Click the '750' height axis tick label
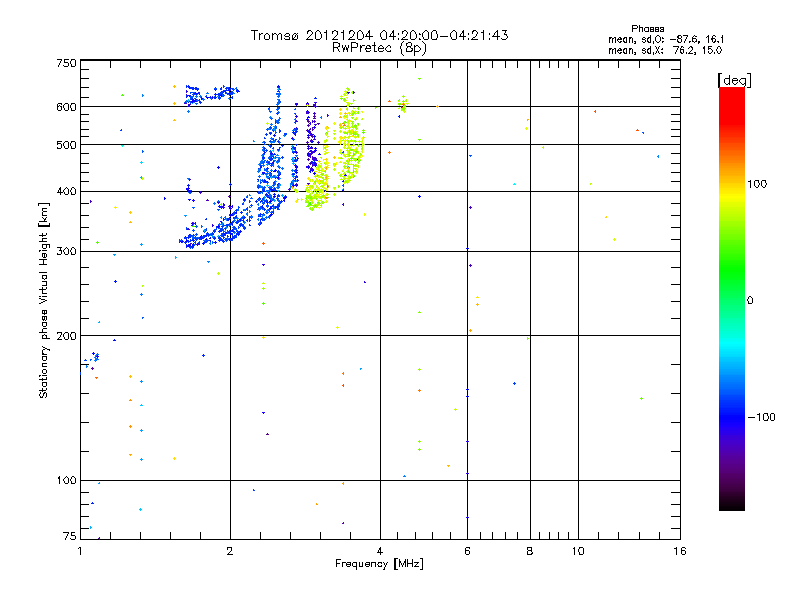Viewport: 800px width, 600px height. [66, 63]
